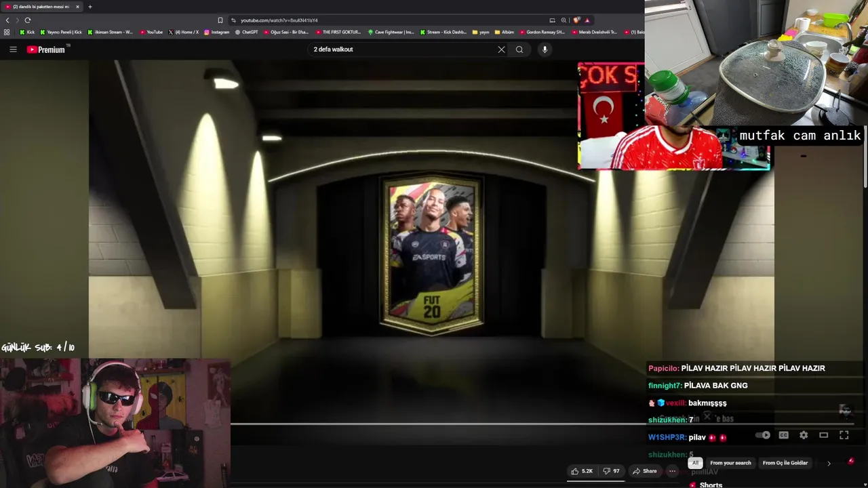Screen dimensions: 868x488
Task: Open the YouTube hamburger guide menu
Action: point(13,49)
